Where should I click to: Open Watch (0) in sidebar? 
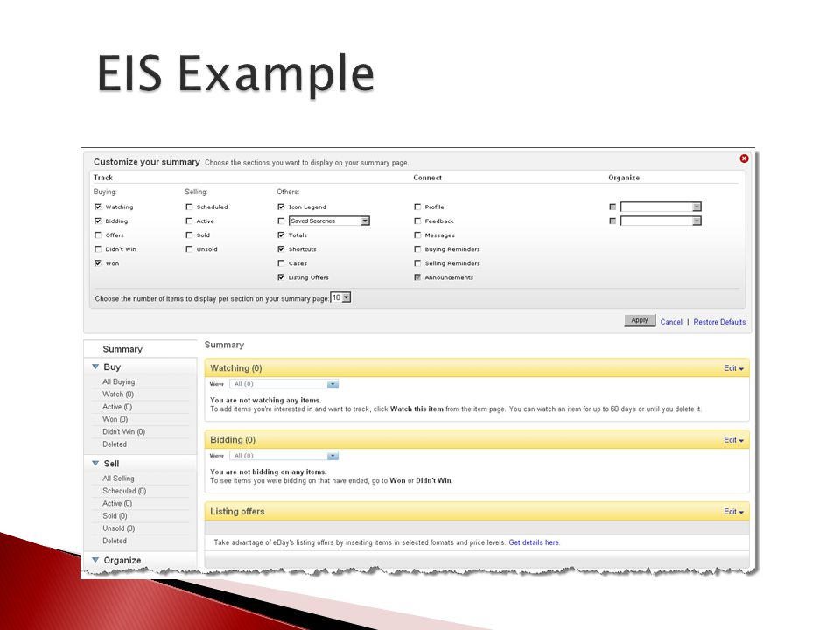(118, 395)
